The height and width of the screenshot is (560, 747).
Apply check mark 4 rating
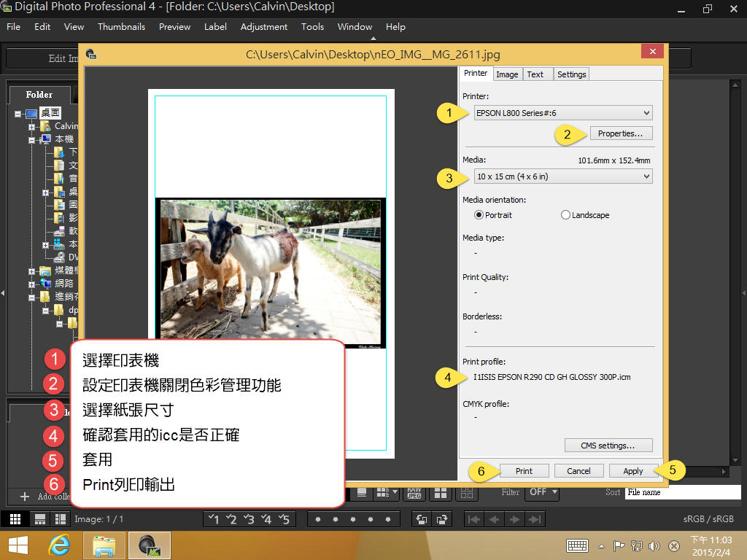pyautogui.click(x=267, y=519)
